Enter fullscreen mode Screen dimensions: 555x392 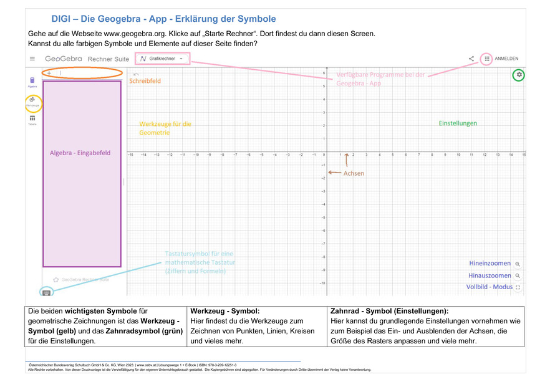[x=518, y=287]
